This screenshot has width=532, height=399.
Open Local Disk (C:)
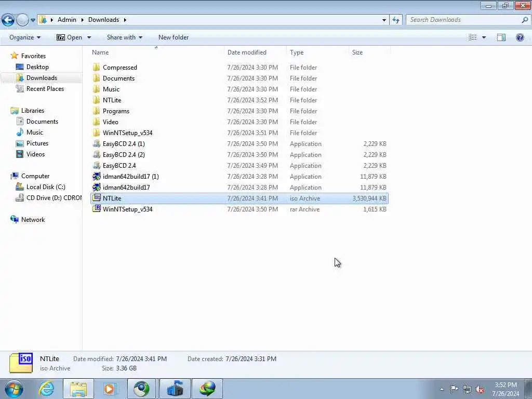point(46,187)
